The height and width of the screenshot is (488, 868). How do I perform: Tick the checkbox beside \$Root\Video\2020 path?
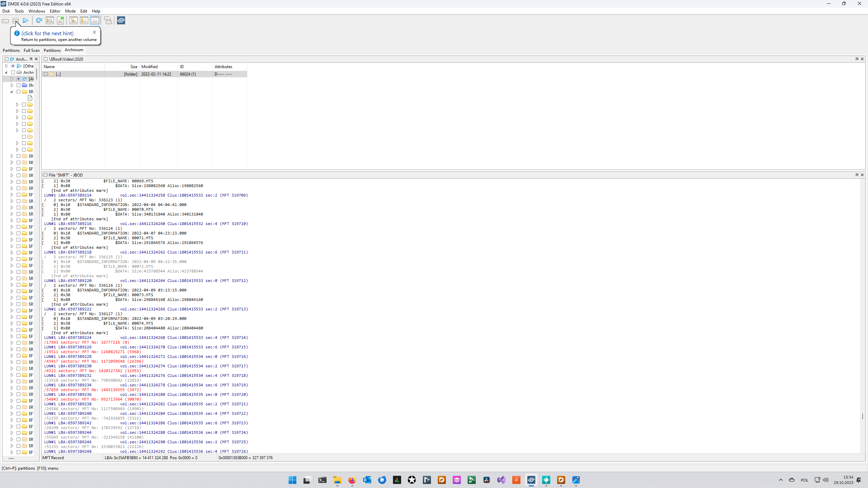point(45,59)
